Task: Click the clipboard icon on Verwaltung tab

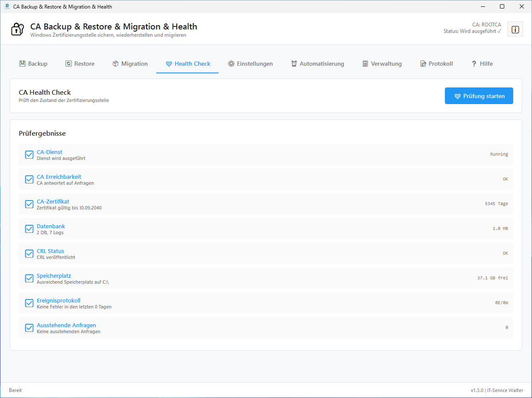Action: pos(365,64)
